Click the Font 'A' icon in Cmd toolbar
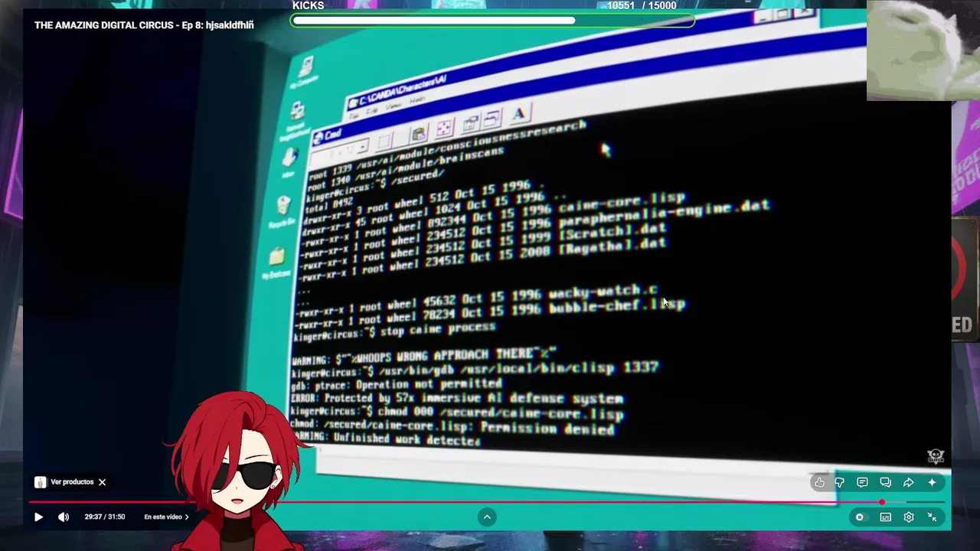980x551 pixels. tap(519, 114)
